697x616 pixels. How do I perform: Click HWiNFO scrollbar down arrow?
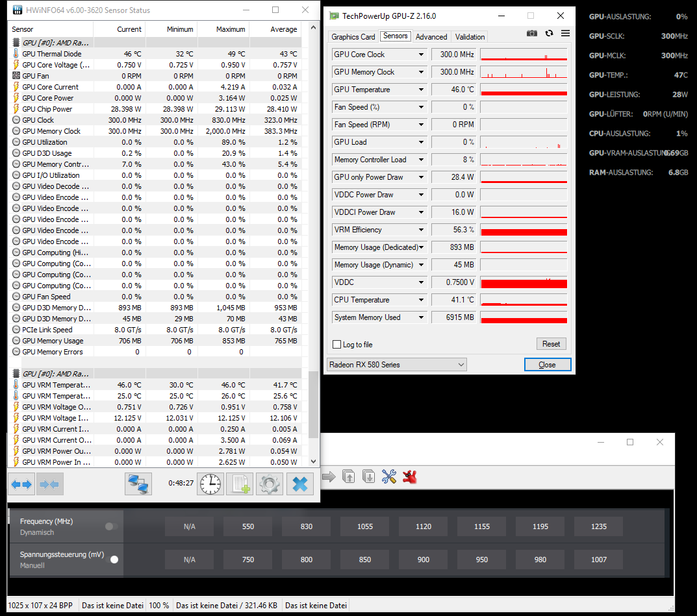click(x=313, y=461)
